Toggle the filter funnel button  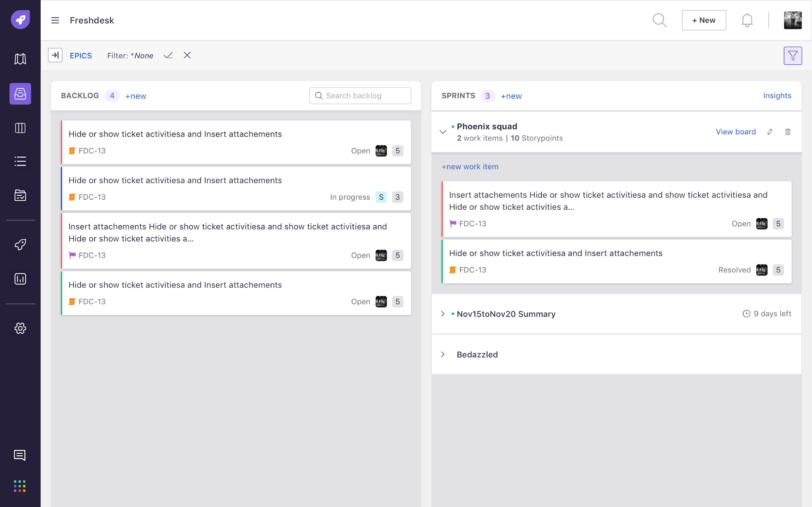(793, 56)
